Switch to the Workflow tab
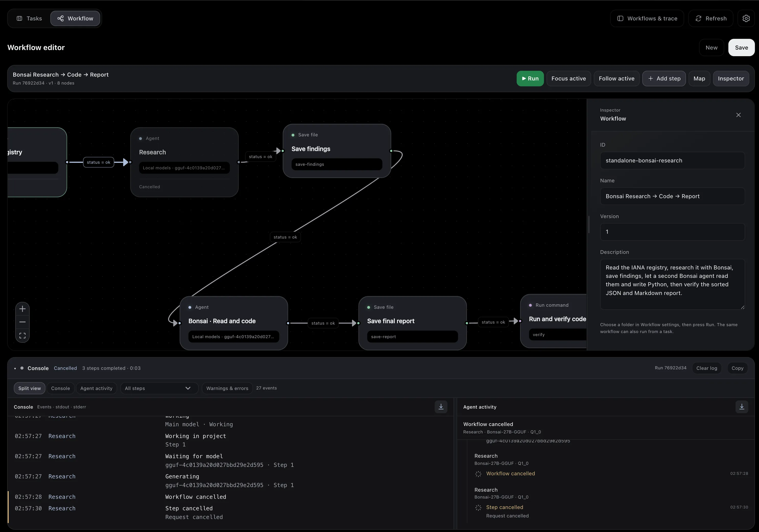759x532 pixels. click(75, 18)
